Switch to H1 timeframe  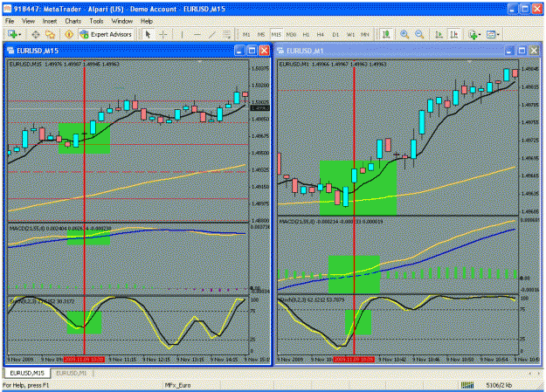click(x=306, y=34)
